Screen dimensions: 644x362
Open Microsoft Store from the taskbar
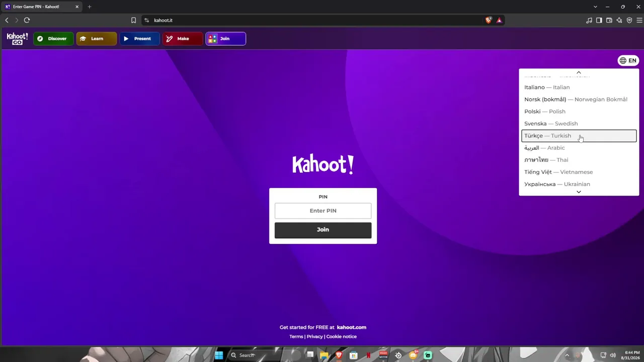click(x=354, y=355)
